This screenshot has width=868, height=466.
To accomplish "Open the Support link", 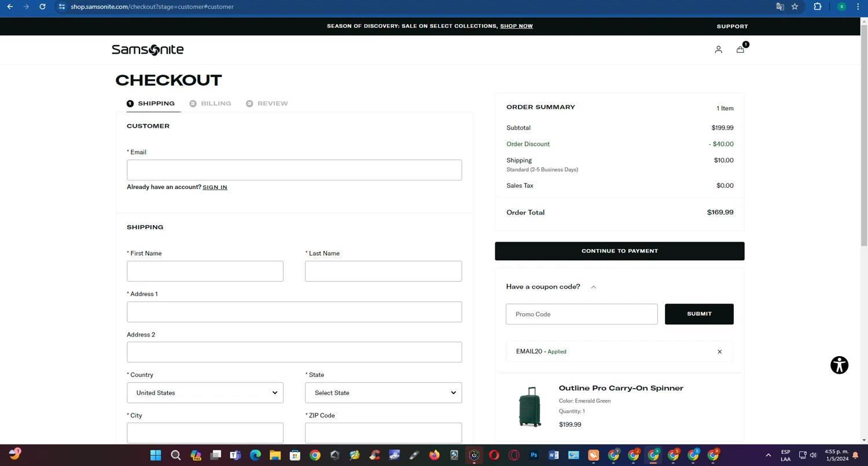I will pyautogui.click(x=732, y=27).
